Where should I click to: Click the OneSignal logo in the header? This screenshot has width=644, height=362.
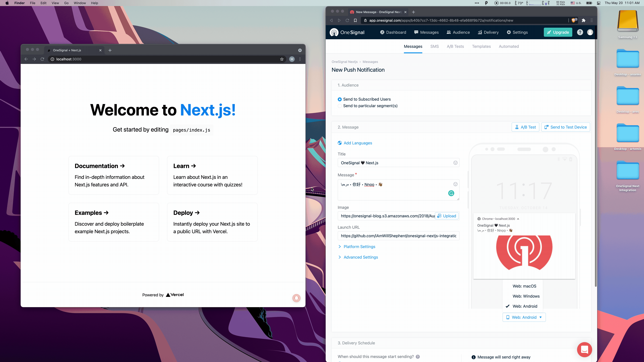[347, 32]
